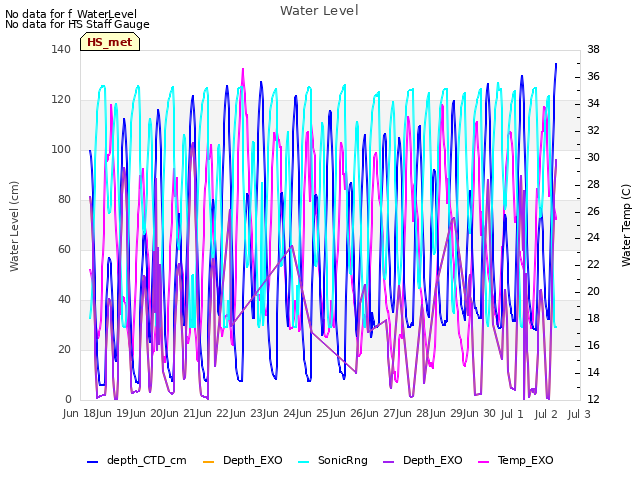Click the Water Level (cm) axis label
This screenshot has height=480, width=640.
(14, 227)
